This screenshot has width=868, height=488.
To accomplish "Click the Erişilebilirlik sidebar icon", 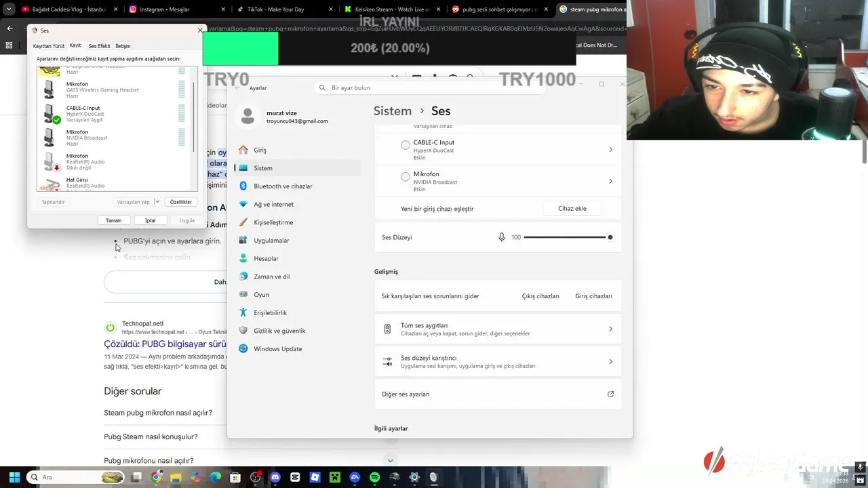I will (x=243, y=312).
